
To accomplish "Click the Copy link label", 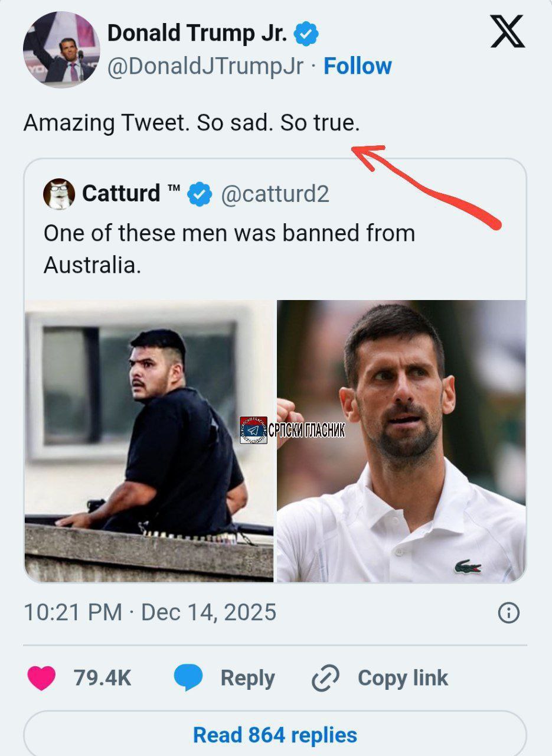I will pos(403,677).
